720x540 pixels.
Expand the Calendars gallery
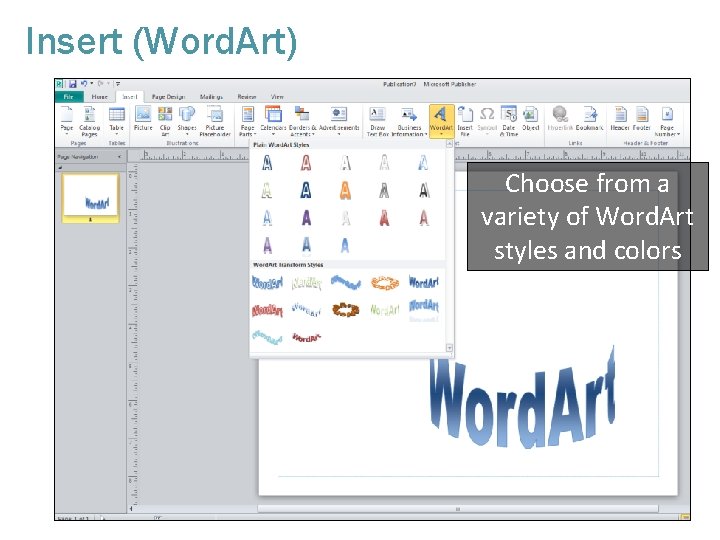pos(273,121)
